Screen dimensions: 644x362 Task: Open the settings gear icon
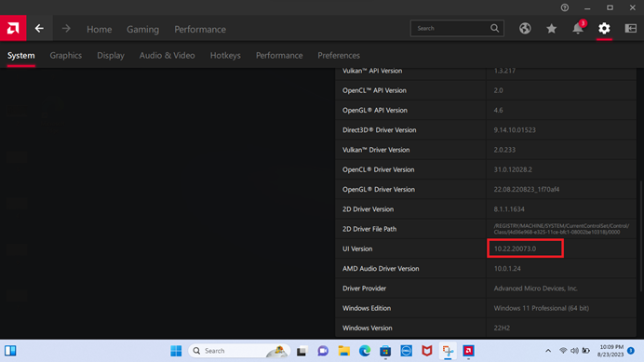(604, 28)
